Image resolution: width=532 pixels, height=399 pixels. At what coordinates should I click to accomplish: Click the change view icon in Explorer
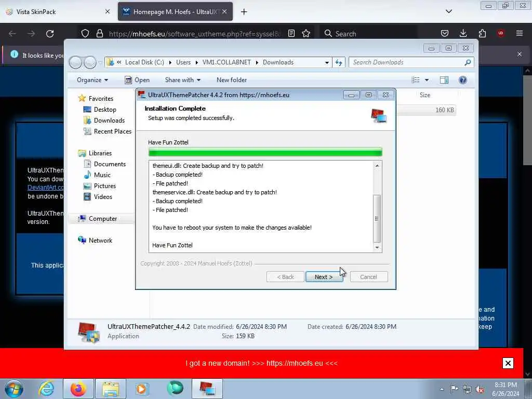click(416, 80)
